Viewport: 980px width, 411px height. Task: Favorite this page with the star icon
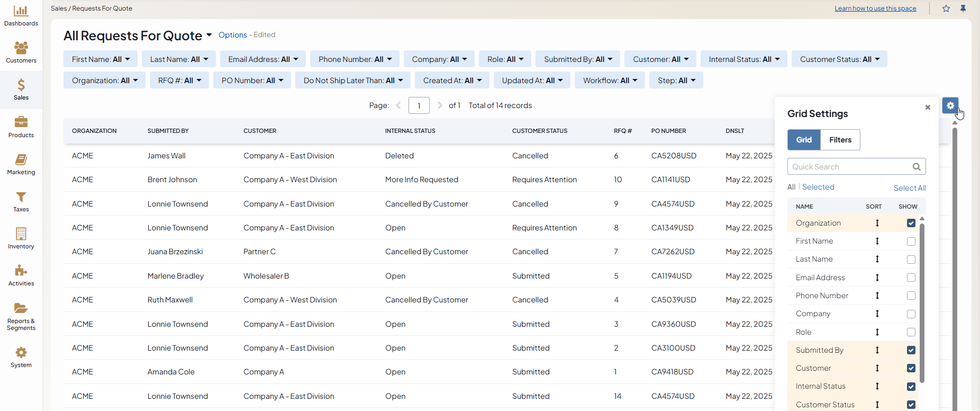(x=946, y=8)
